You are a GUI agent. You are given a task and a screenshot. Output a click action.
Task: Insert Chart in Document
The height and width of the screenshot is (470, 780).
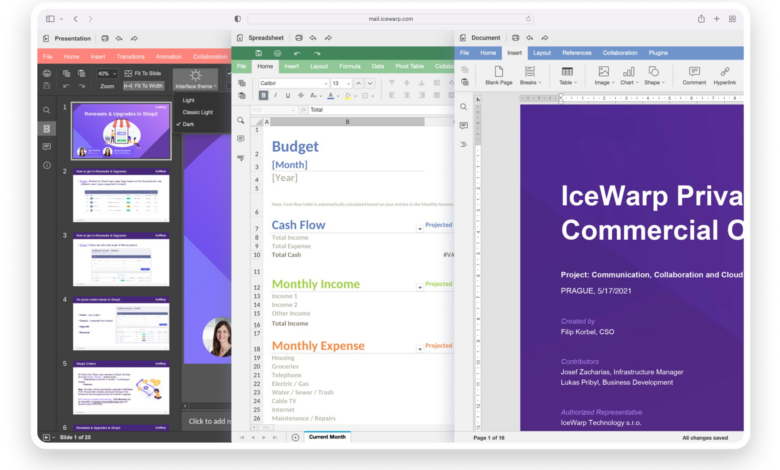629,76
